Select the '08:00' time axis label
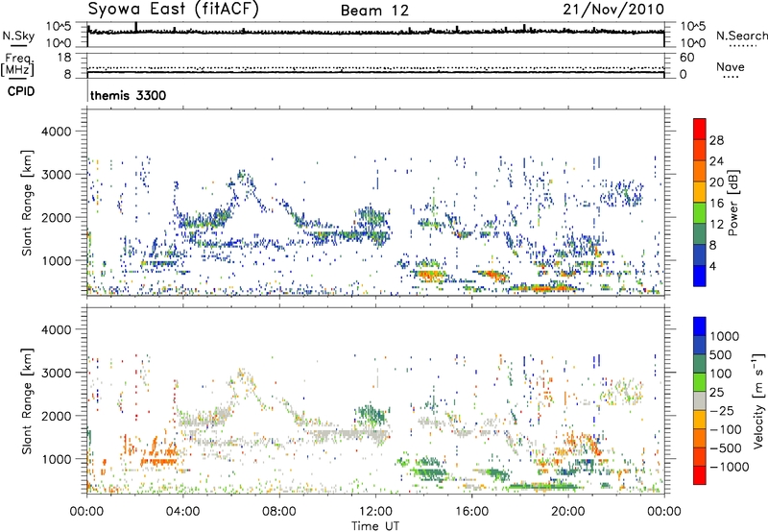768x532 pixels. pos(279,512)
